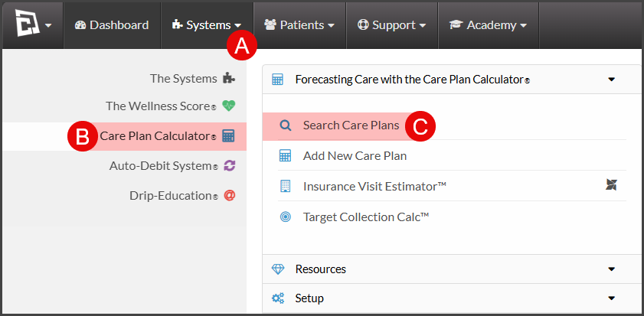
Task: Expand the Setup section arrow
Action: [612, 298]
